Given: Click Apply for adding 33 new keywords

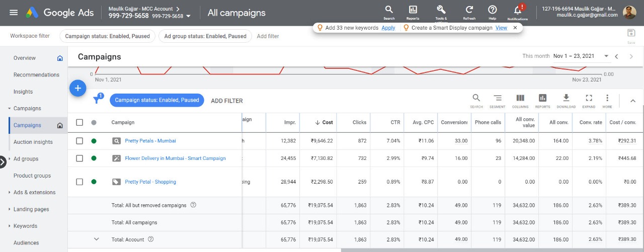Looking at the screenshot, I should (x=388, y=28).
